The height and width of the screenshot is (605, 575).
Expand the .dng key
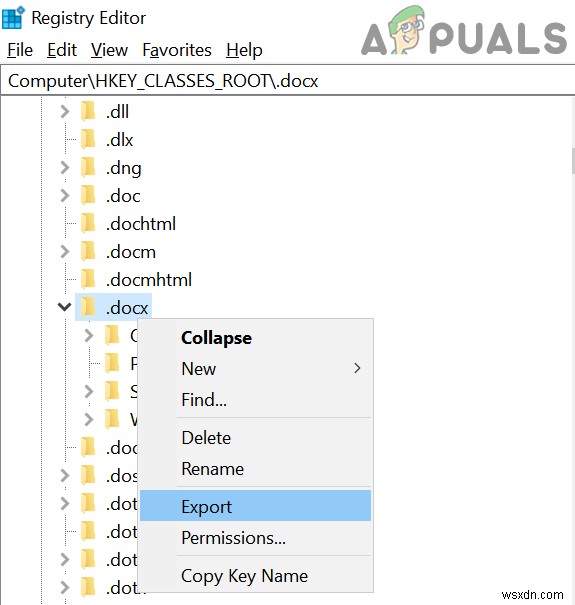tap(65, 168)
